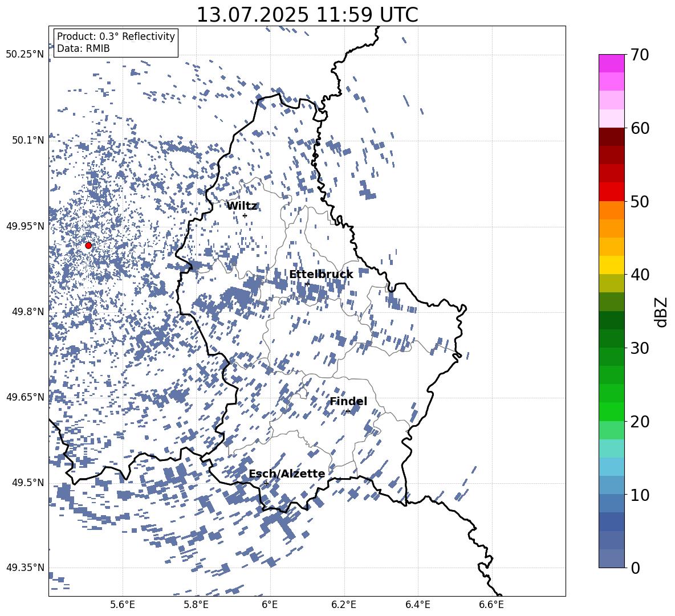Click the red radar location marker
This screenshot has width=675, height=616.
(x=88, y=246)
